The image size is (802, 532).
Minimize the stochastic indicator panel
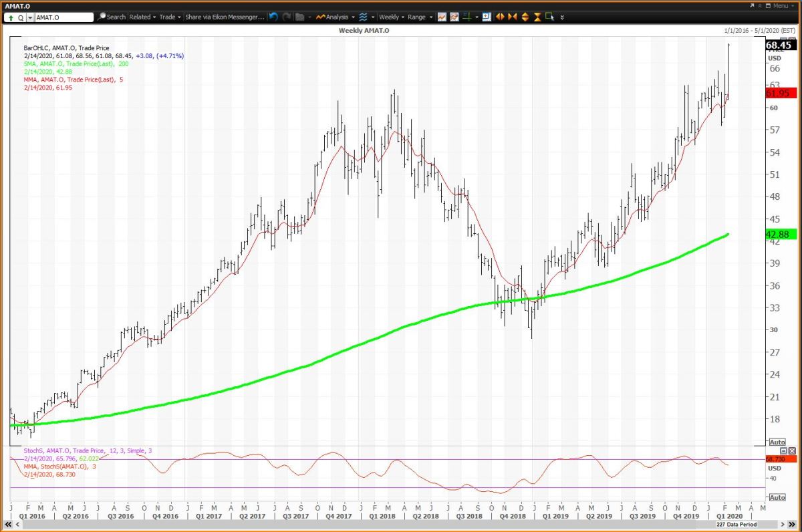[x=783, y=451]
